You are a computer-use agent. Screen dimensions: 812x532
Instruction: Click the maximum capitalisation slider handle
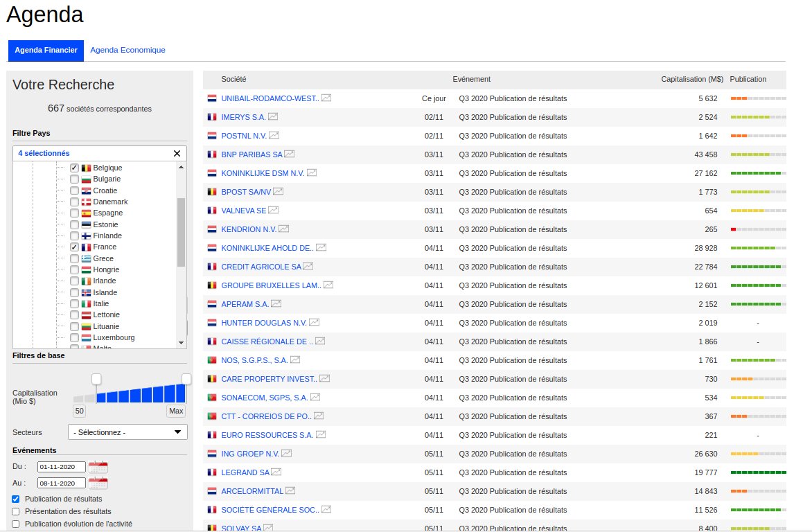click(186, 379)
